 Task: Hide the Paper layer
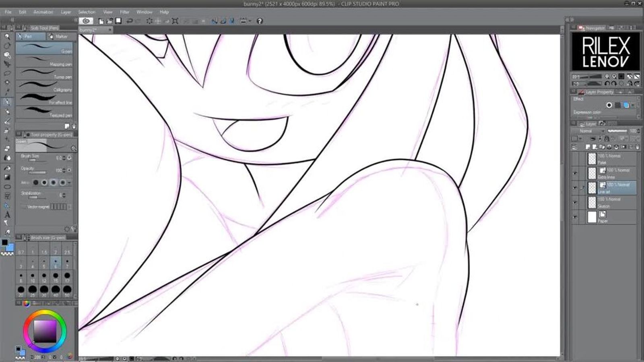click(x=575, y=217)
